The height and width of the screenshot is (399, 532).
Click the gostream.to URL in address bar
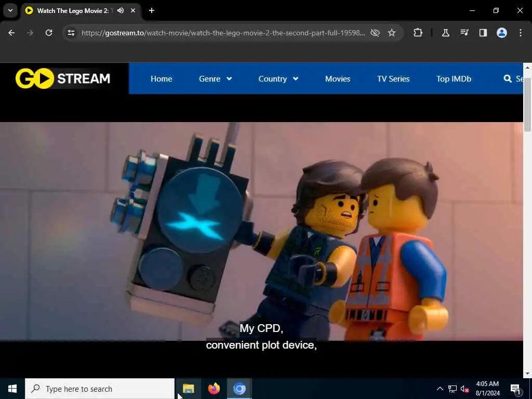click(223, 33)
